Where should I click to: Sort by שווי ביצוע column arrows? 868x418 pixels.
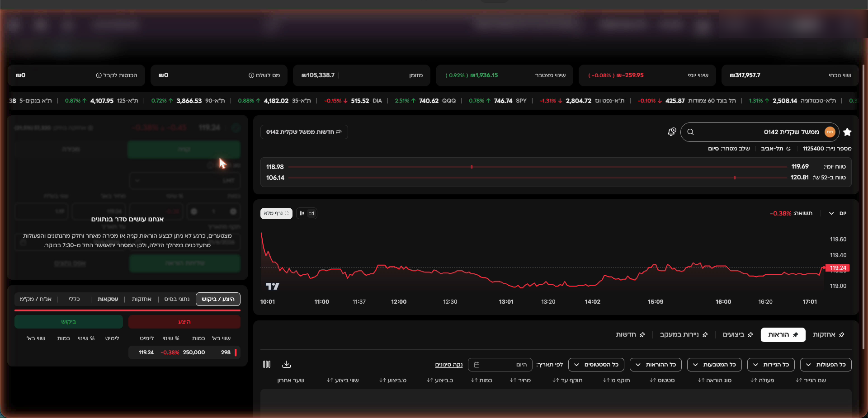330,380
